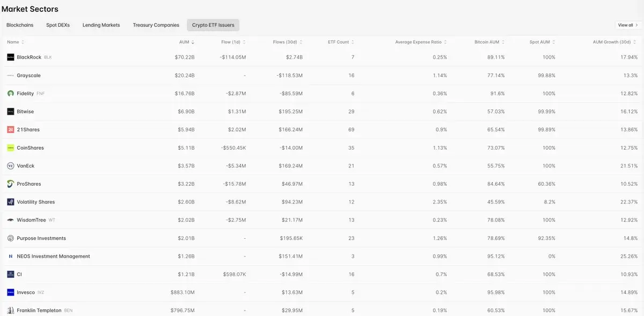Open the Bitwise issuer link
This screenshot has height=316, width=644.
[25, 112]
